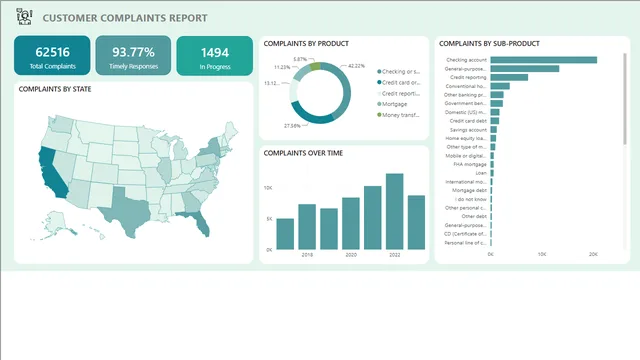Image resolution: width=640 pixels, height=360 pixels.
Task: Click the Credit card or... legend marker
Action: (379, 82)
